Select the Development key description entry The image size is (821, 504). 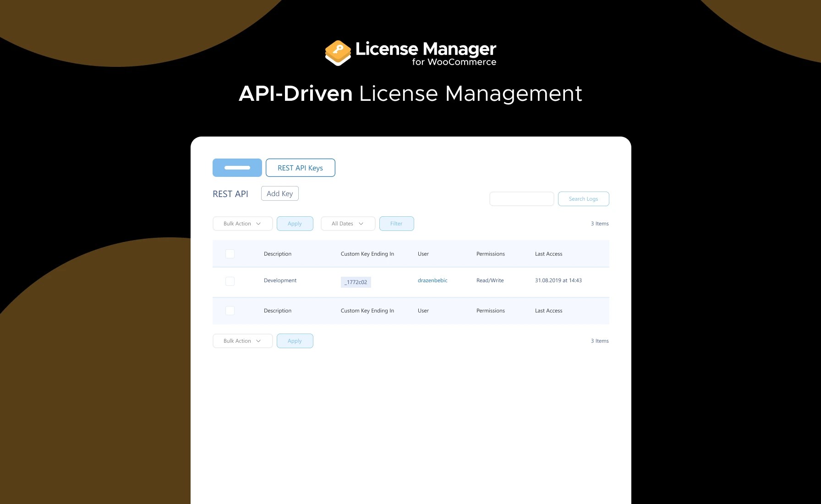[280, 280]
